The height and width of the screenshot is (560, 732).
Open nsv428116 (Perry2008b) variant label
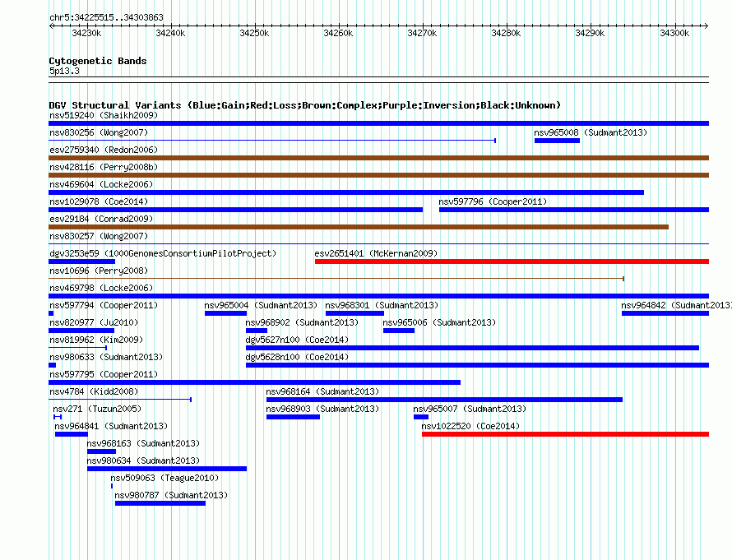click(104, 167)
